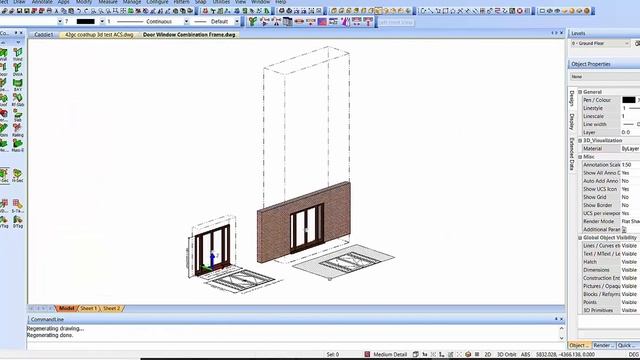Click the Render Mode property value
This screenshot has width=640, height=360.
(x=630, y=221)
